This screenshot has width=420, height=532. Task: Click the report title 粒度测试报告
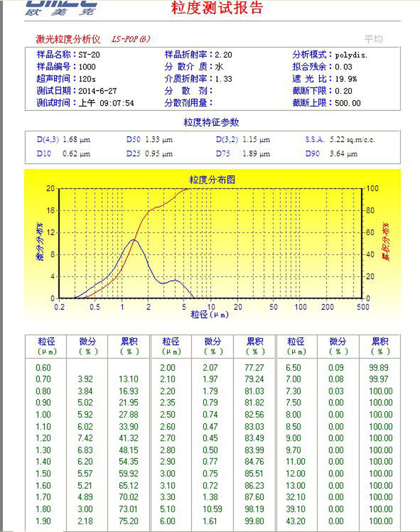(x=217, y=8)
